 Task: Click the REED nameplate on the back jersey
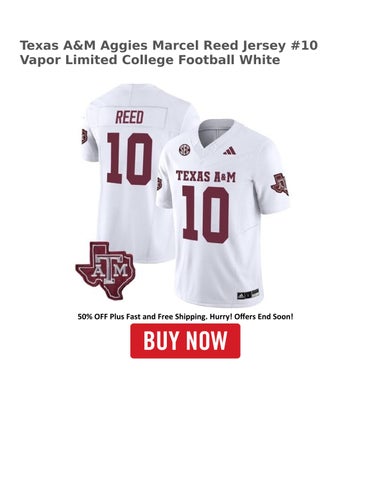point(129,117)
